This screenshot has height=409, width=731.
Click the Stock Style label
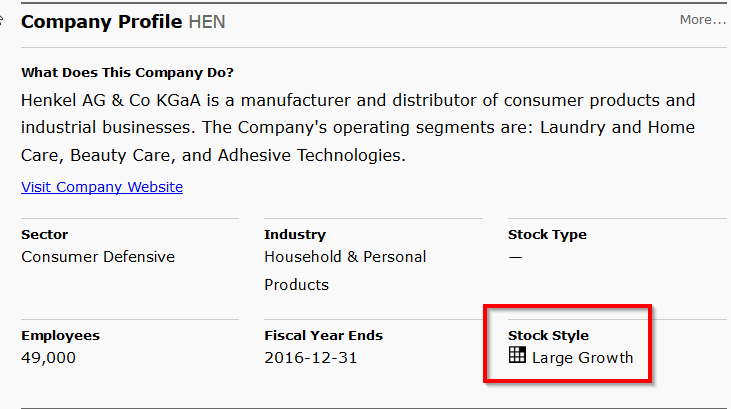coord(548,335)
